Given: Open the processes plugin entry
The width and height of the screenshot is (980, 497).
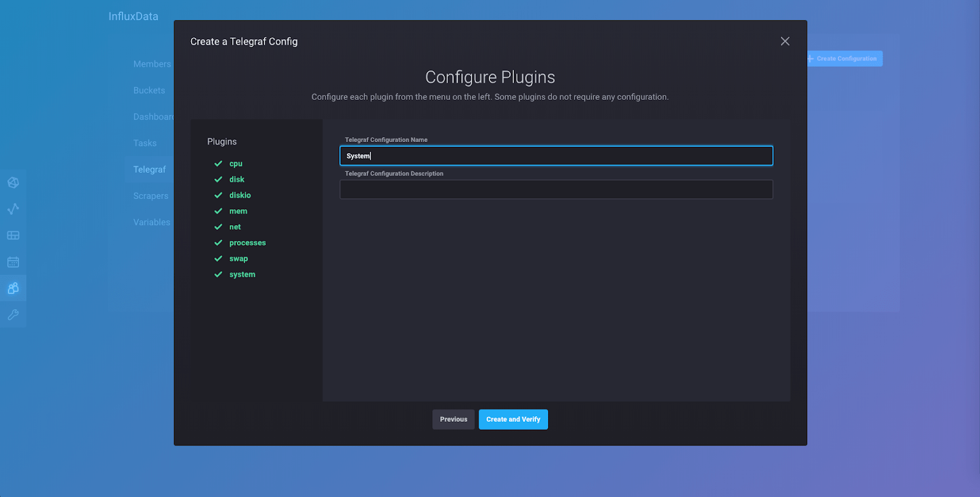Looking at the screenshot, I should 247,243.
